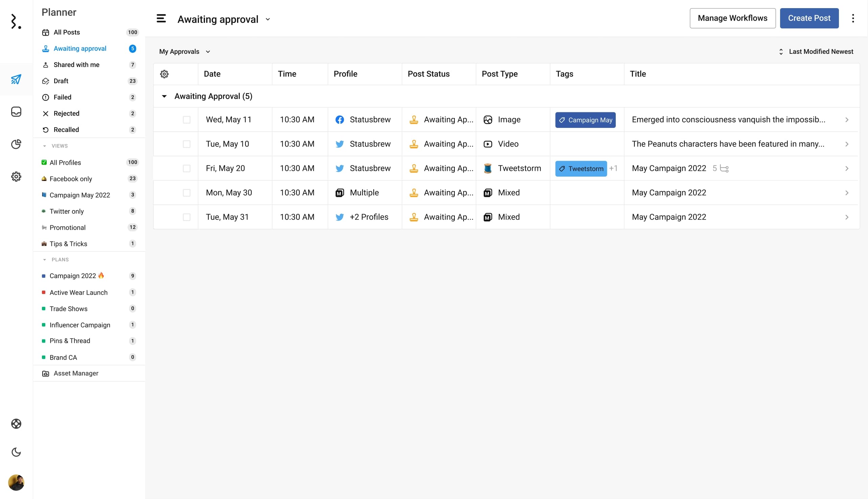This screenshot has height=499, width=868.
Task: Open the Campaign 2022 plan
Action: (x=89, y=276)
